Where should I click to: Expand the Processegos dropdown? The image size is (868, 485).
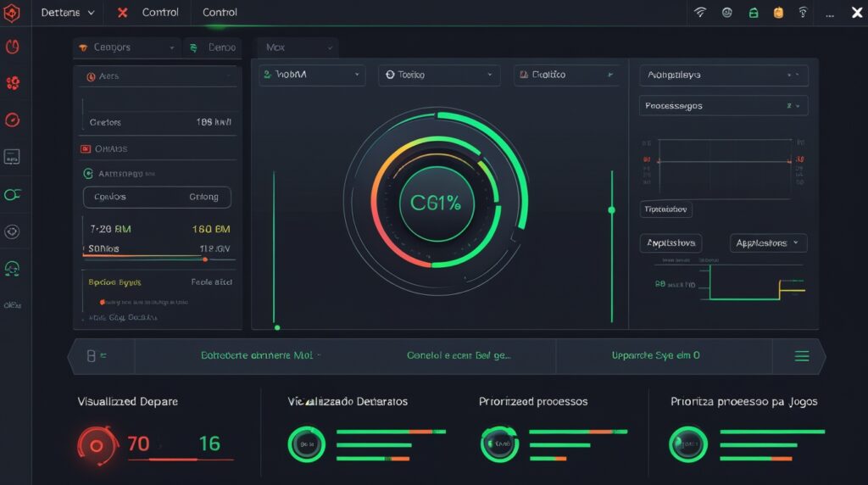(724, 106)
